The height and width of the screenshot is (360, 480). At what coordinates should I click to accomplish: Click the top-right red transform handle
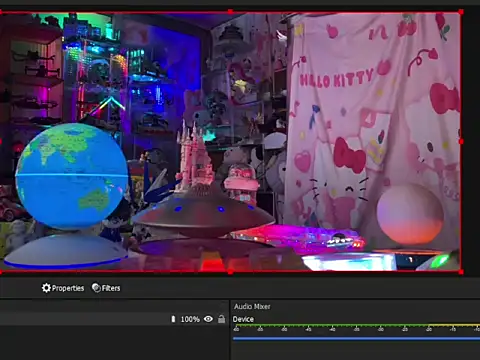[x=461, y=12]
